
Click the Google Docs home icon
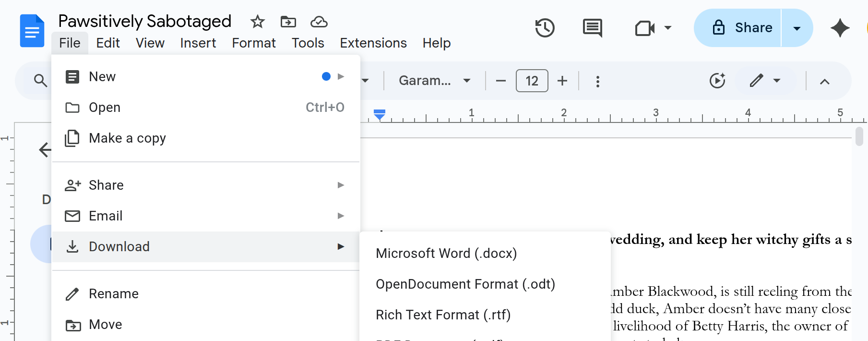(x=32, y=31)
